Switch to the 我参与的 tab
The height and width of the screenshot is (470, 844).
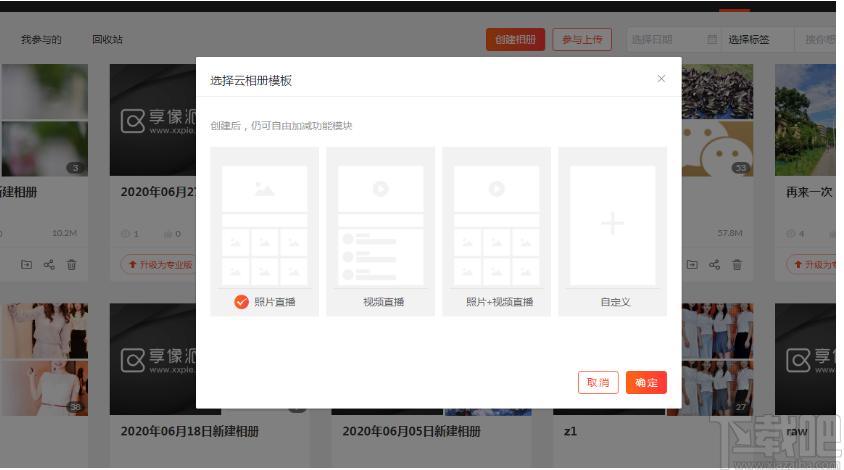[x=41, y=39]
